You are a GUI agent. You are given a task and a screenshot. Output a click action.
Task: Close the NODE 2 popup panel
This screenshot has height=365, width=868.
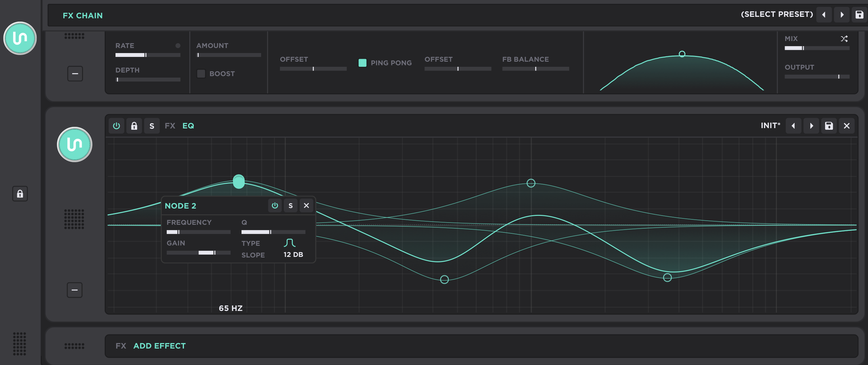click(x=307, y=205)
